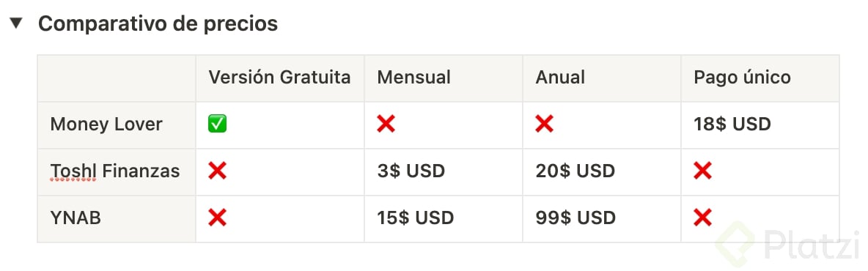Select the Anual column header cell
The height and width of the screenshot is (271, 868).
click(602, 78)
